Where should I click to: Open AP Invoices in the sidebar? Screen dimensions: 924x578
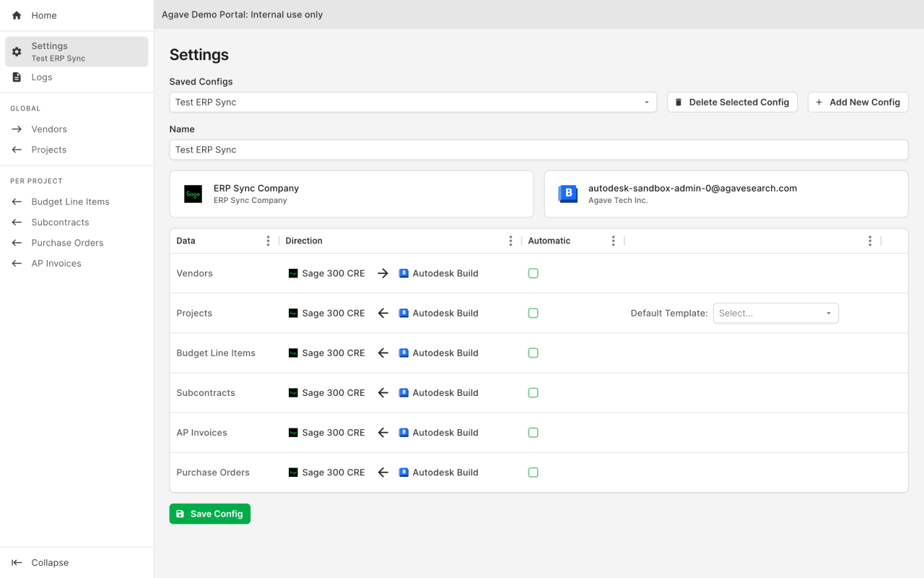(x=77, y=264)
